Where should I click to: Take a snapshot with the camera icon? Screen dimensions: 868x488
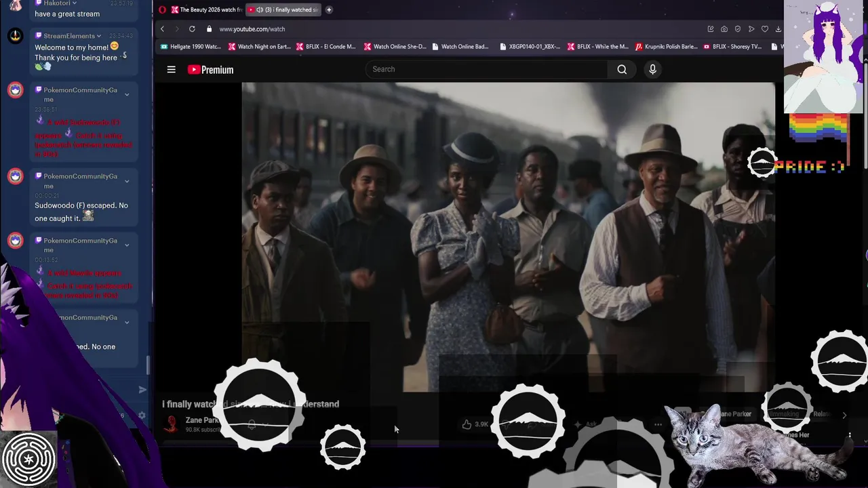coord(724,29)
